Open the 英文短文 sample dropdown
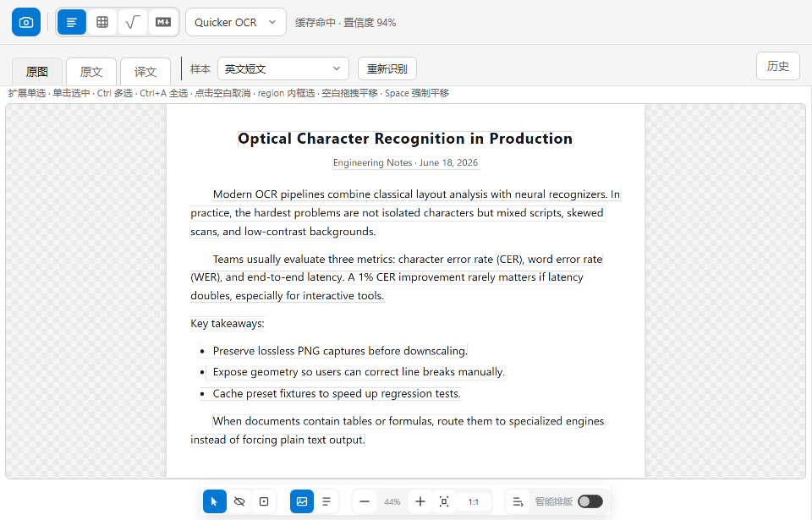This screenshot has width=812, height=520. coord(283,68)
